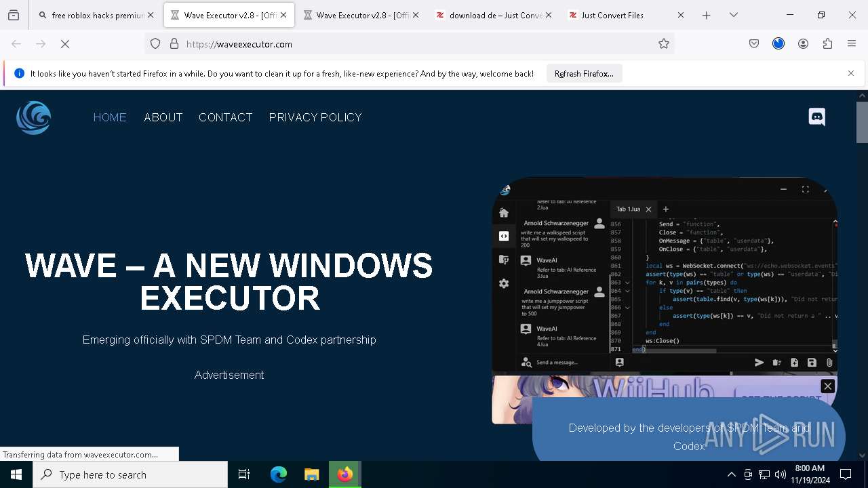Click the SPDM Team and Codex partnership text
868x488 pixels.
pos(229,340)
